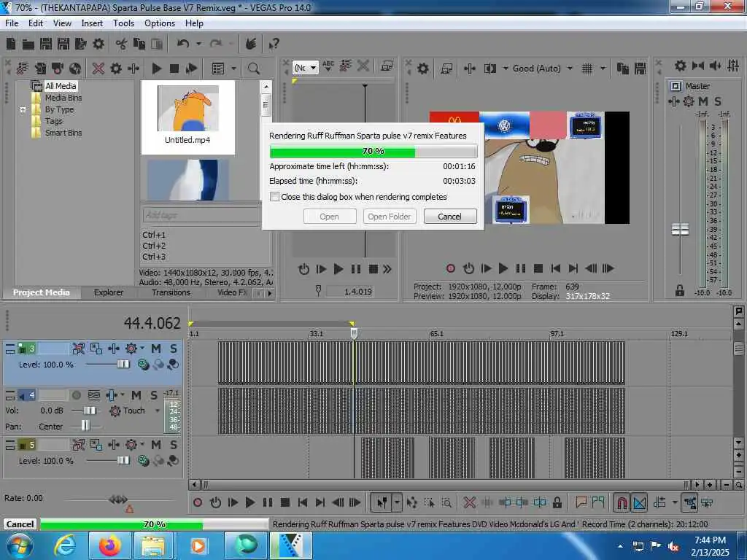Remove selected media with red X icon
This screenshot has width=747, height=560.
tap(98, 69)
